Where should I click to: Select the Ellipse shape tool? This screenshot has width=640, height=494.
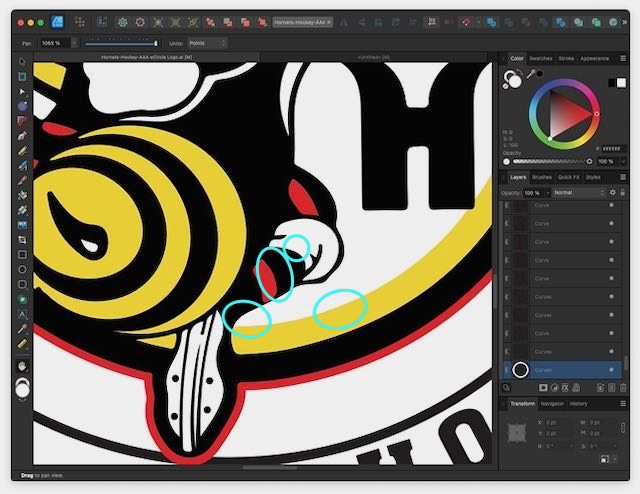22,269
